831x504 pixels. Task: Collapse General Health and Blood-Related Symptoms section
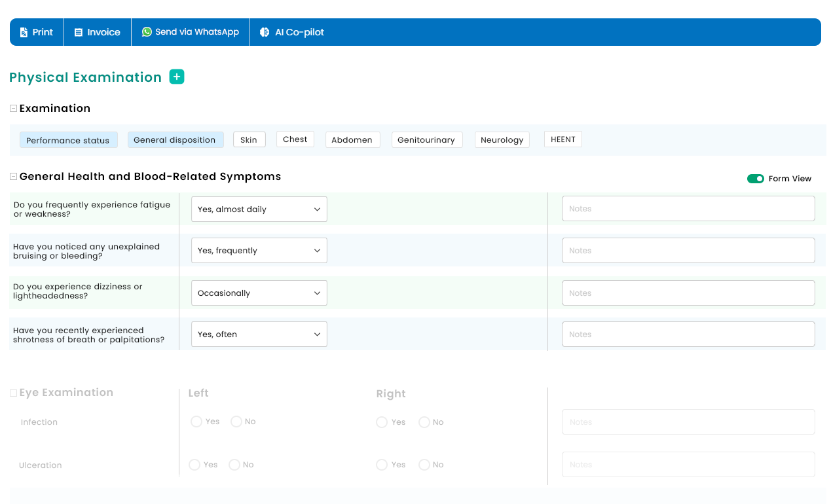pos(13,177)
